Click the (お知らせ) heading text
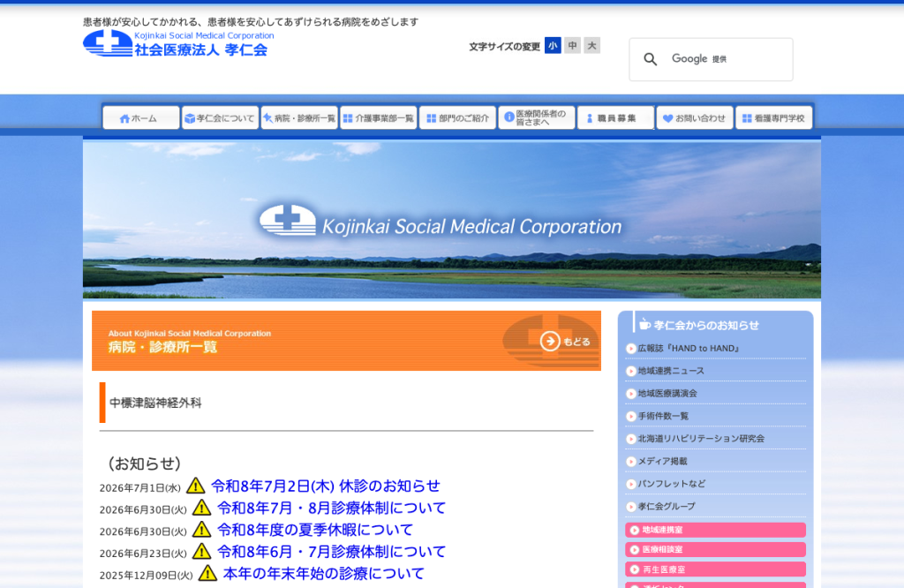 144,464
